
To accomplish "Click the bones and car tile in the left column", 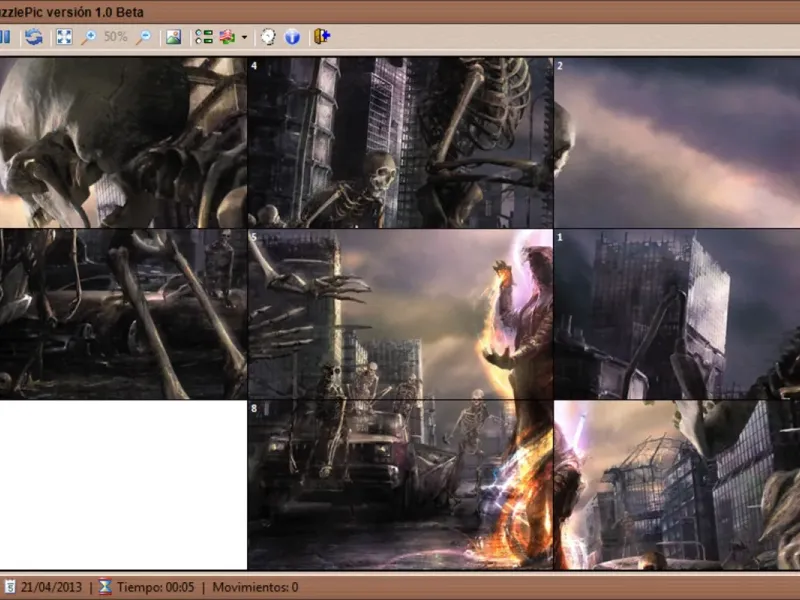I will pyautogui.click(x=123, y=314).
